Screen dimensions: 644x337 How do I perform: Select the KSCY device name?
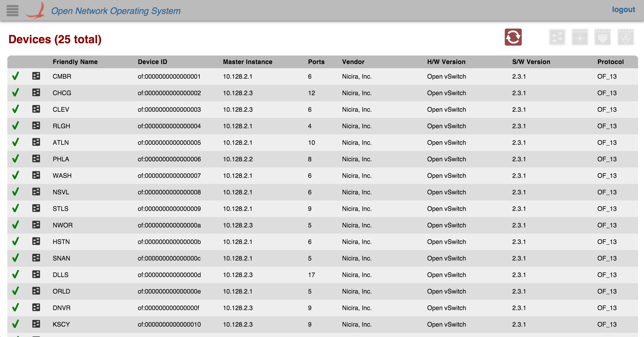61,324
